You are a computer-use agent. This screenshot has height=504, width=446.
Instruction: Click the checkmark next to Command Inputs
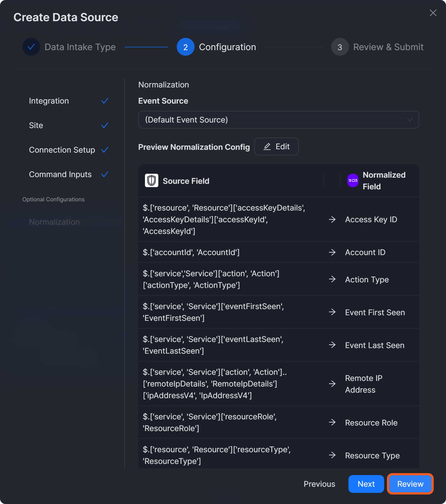pyautogui.click(x=105, y=174)
